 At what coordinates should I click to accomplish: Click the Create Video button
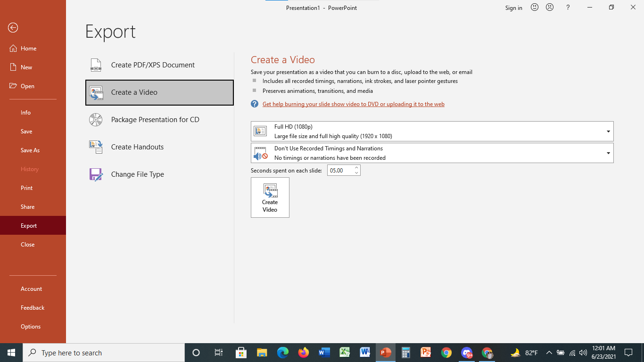click(x=270, y=197)
